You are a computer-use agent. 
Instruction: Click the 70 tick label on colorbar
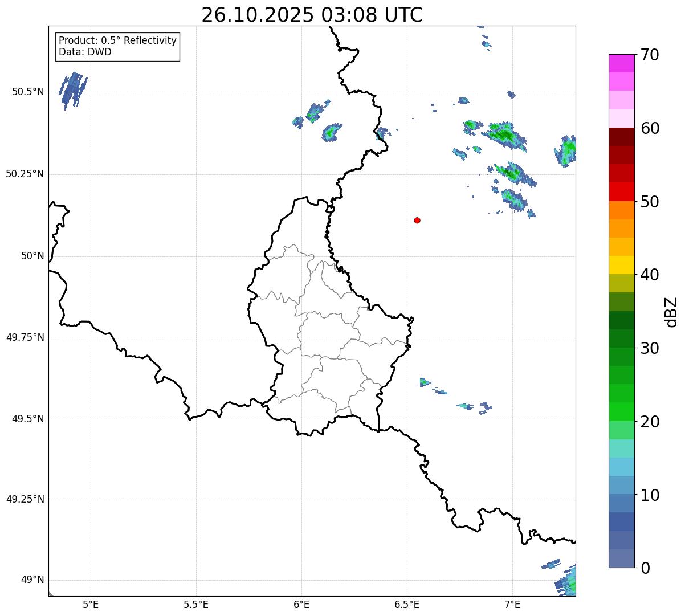(x=650, y=55)
